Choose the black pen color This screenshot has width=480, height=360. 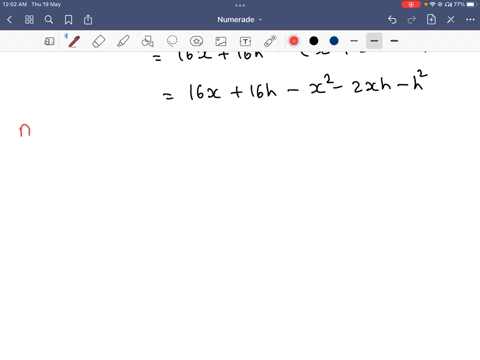coord(314,41)
